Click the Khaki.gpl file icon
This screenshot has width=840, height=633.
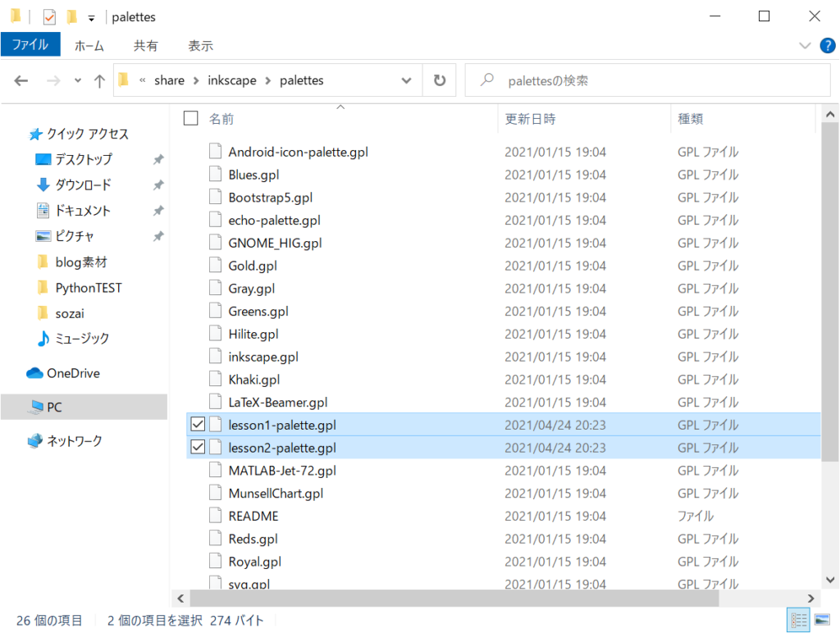tap(216, 379)
